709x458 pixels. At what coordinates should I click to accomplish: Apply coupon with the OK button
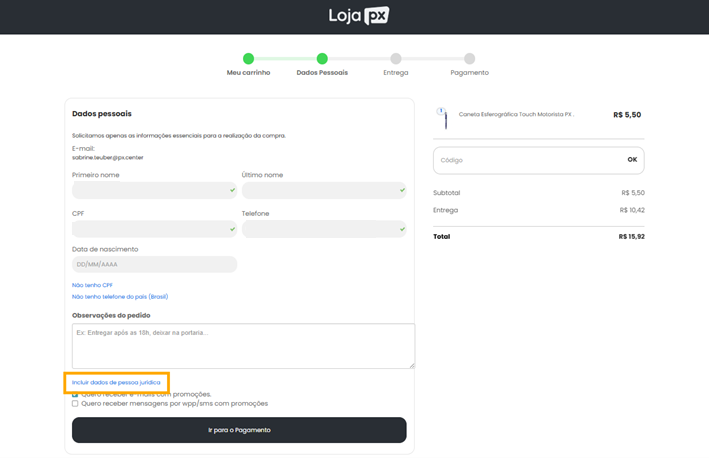click(x=632, y=160)
